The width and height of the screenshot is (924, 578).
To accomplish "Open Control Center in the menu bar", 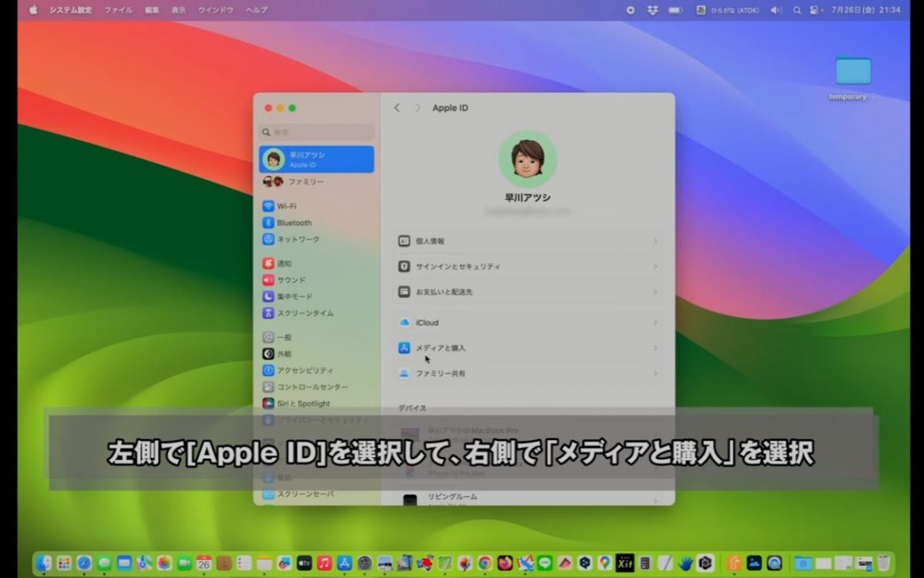I will click(815, 10).
